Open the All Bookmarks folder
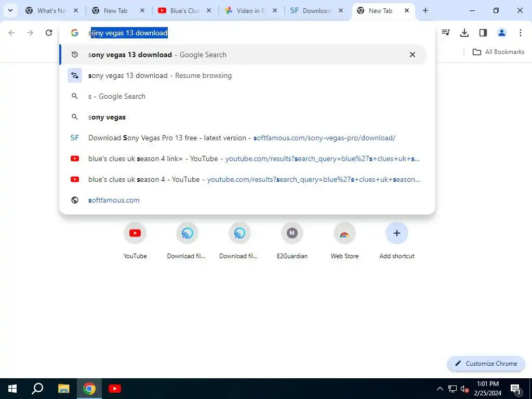The width and height of the screenshot is (532, 399). pyautogui.click(x=498, y=52)
